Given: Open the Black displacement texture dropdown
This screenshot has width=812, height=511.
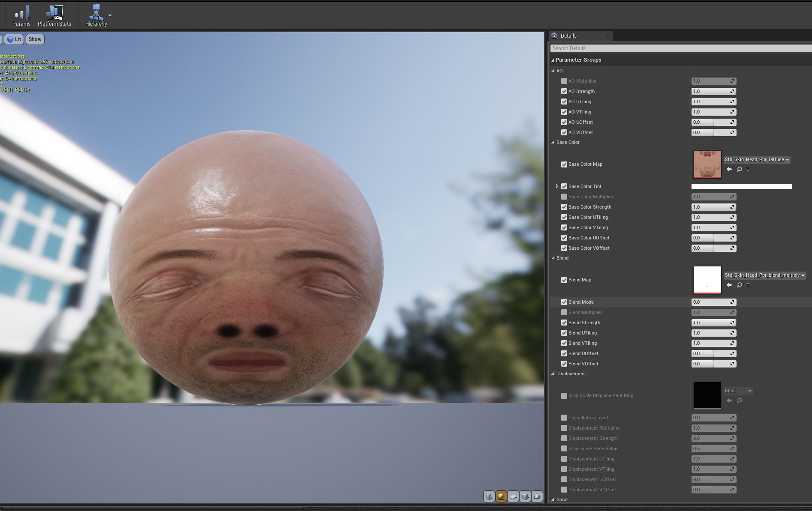Looking at the screenshot, I should (738, 391).
